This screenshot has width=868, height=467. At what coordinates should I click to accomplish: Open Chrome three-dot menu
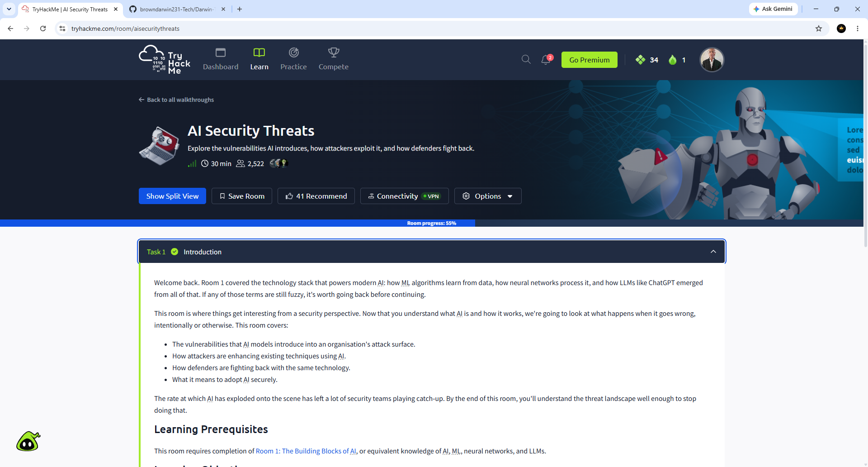[x=858, y=29]
